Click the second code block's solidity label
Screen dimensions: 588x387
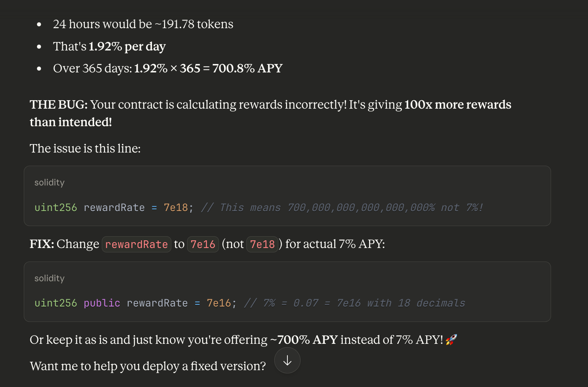(49, 278)
